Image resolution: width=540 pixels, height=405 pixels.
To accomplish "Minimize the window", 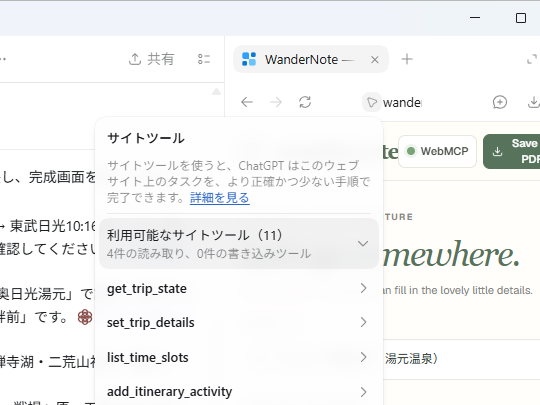I will tap(475, 18).
